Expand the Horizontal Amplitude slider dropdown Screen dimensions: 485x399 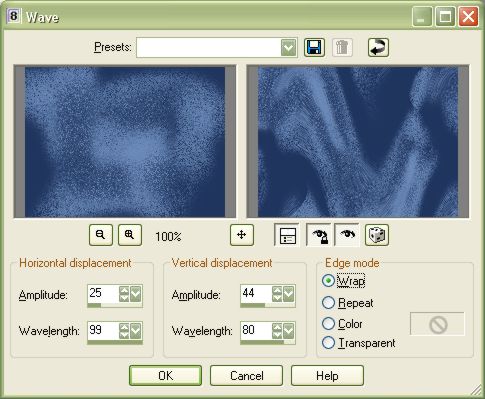136,294
